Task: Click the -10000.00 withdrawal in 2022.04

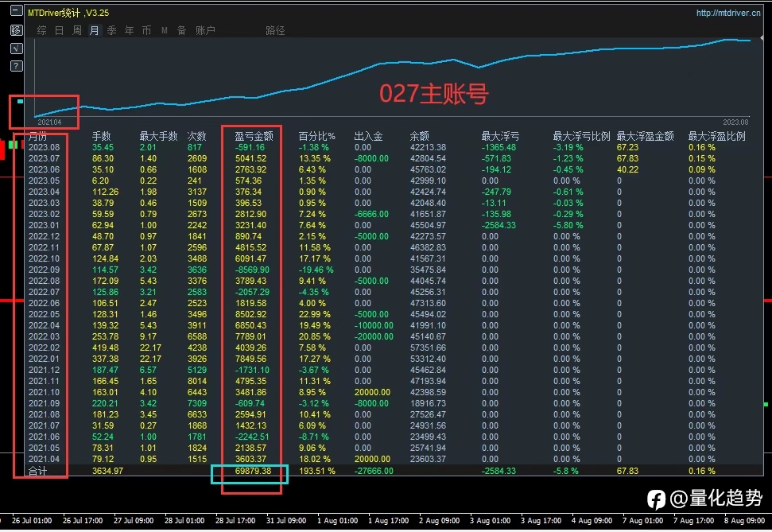Action: click(374, 325)
